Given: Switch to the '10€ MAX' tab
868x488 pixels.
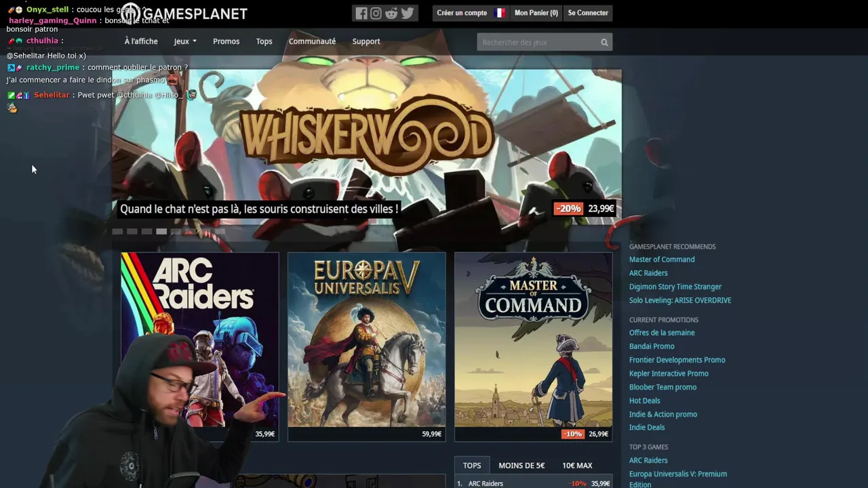Looking at the screenshot, I should click(577, 465).
